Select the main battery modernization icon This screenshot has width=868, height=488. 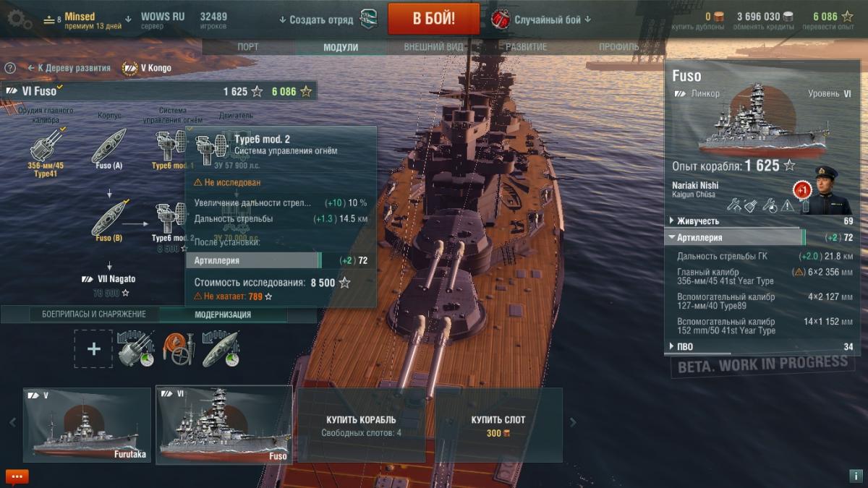pyautogui.click(x=135, y=349)
